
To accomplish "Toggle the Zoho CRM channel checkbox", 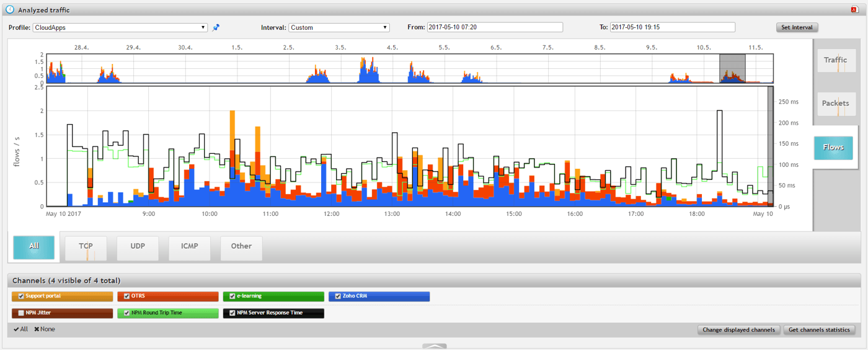I will tap(338, 297).
